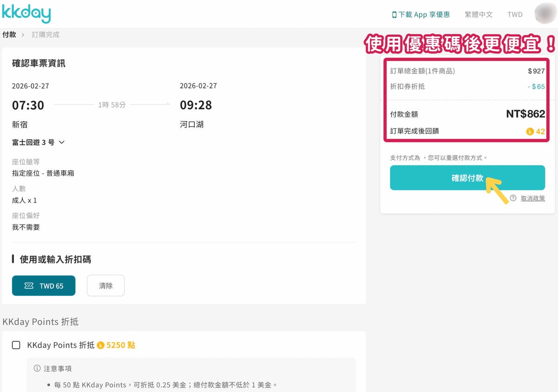Click the $927 order total value
Viewport: 558px width, 392px height.
536,71
